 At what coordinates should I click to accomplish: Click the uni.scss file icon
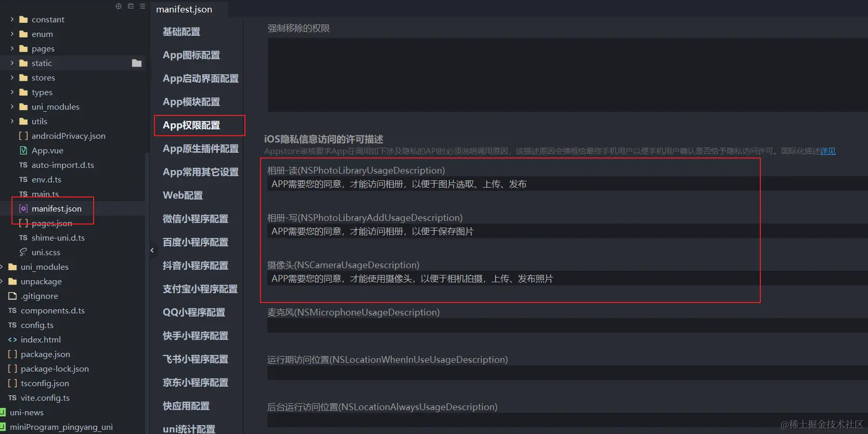point(23,252)
